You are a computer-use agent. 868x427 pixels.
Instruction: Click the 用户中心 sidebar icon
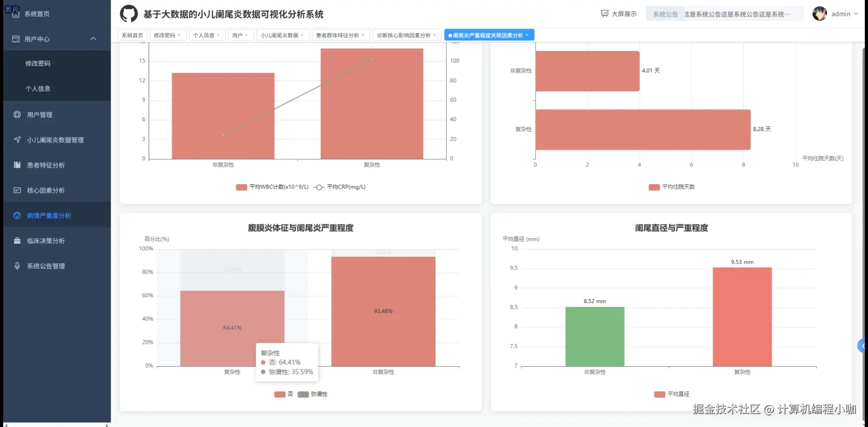click(16, 39)
